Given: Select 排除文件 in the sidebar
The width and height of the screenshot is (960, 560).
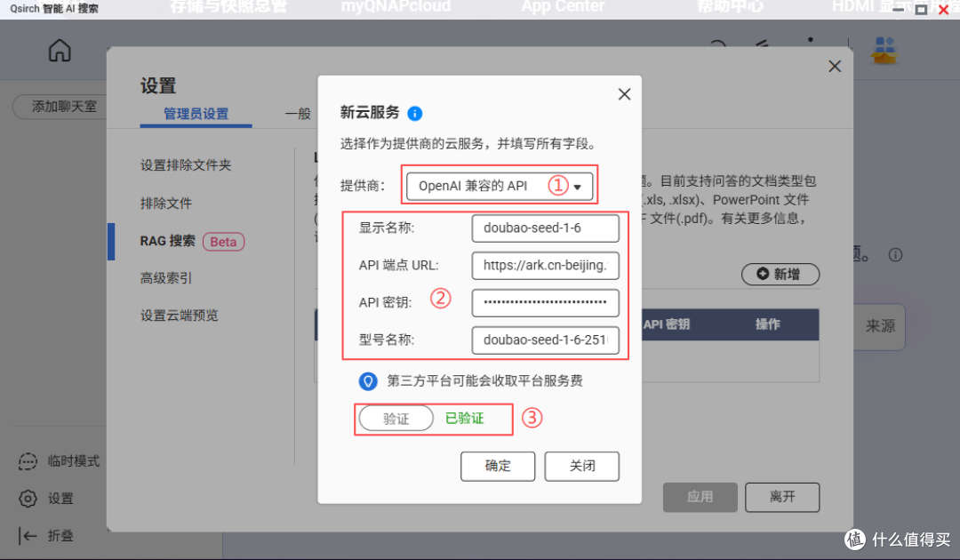Looking at the screenshot, I should (x=166, y=204).
